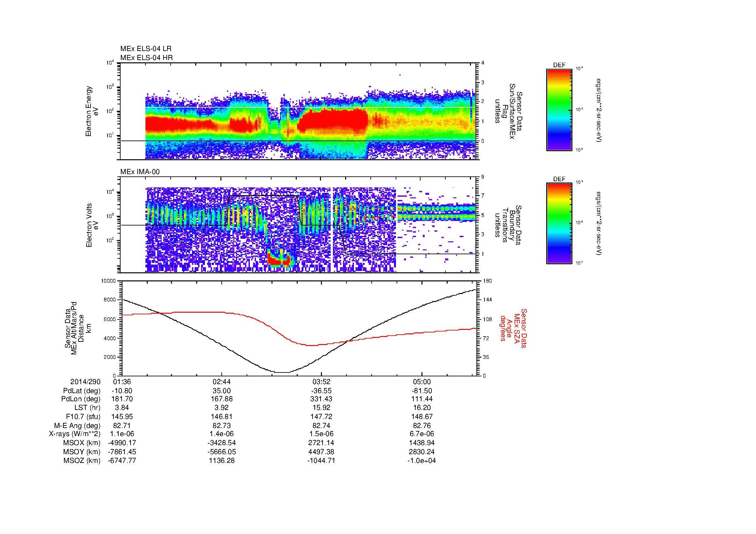756x534 pixels.
Task: Click the PdLon value 181.70
Action: pos(122,399)
